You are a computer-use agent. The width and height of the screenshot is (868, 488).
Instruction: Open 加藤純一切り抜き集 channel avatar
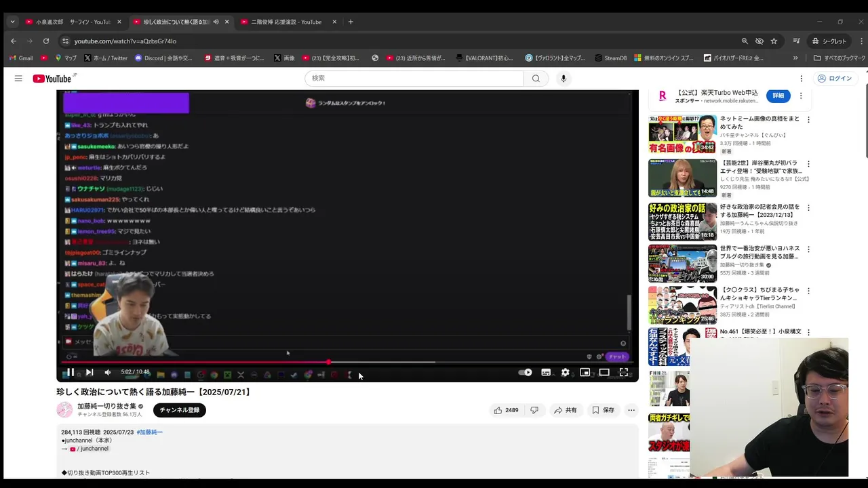[x=64, y=410]
